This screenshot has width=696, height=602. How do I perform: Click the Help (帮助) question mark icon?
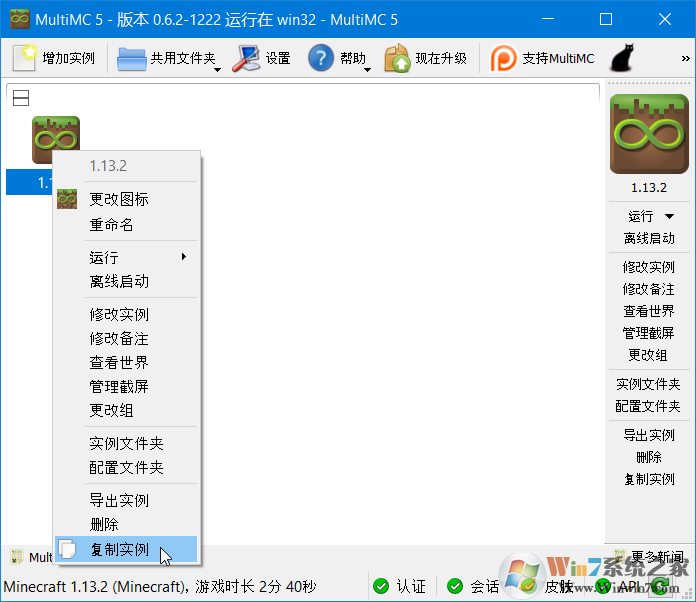click(x=320, y=59)
